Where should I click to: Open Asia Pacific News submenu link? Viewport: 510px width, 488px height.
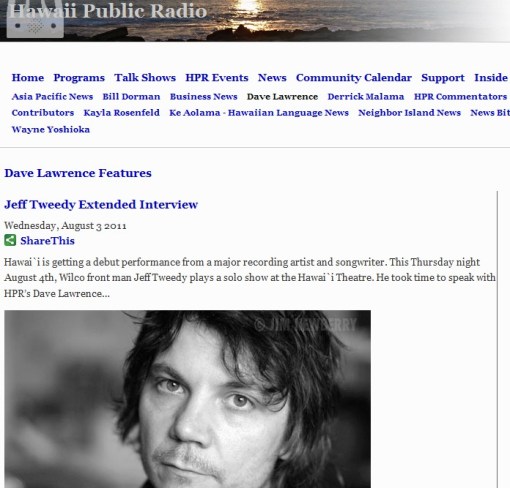(52, 96)
